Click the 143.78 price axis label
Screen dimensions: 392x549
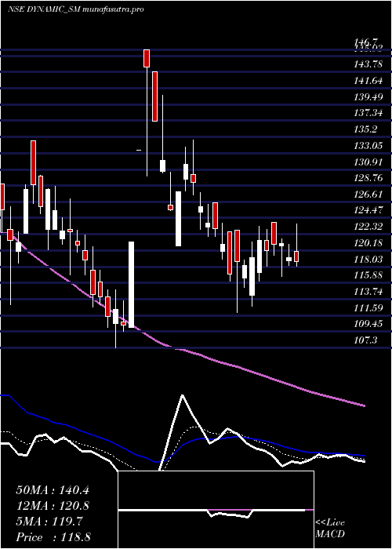(368, 64)
